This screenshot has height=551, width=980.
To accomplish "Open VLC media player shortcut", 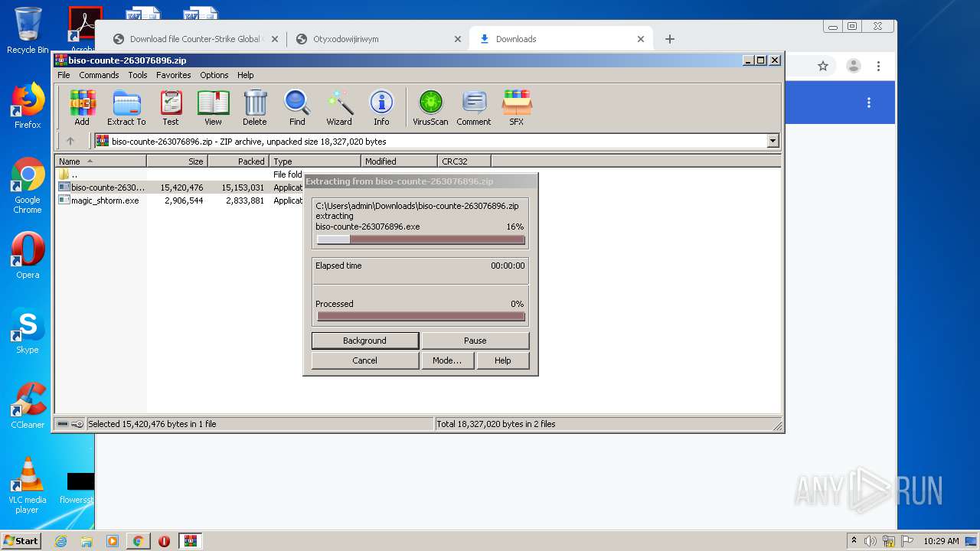I will (28, 486).
